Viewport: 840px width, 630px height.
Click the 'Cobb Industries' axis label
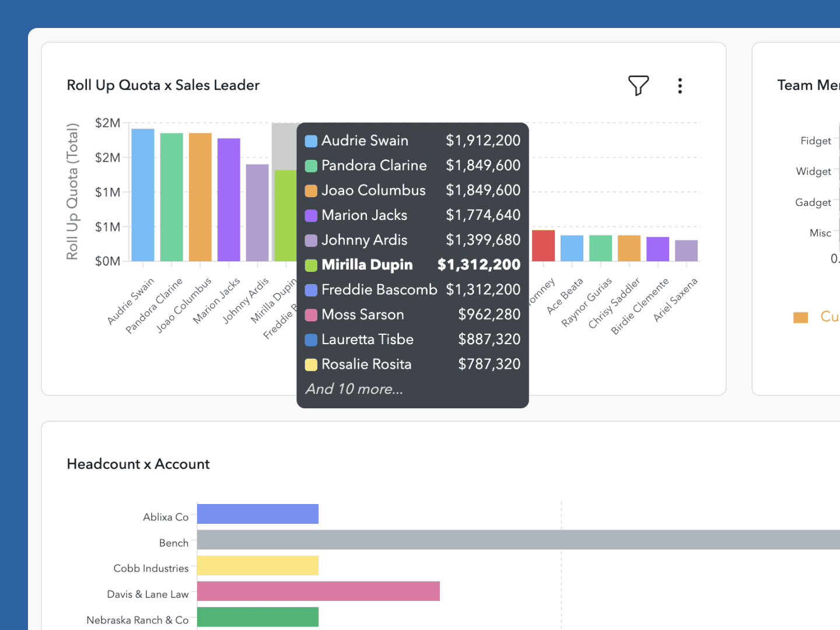151,568
